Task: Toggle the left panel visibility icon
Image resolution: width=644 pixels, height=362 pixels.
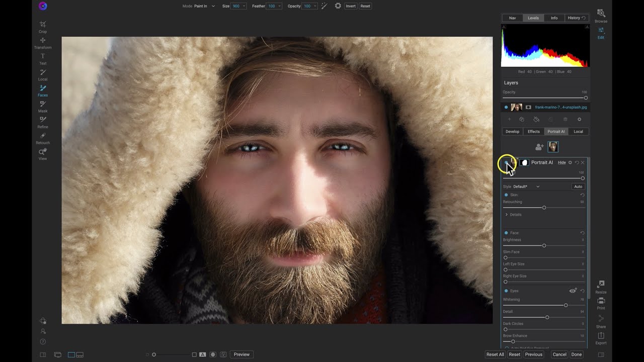Action: (43, 354)
